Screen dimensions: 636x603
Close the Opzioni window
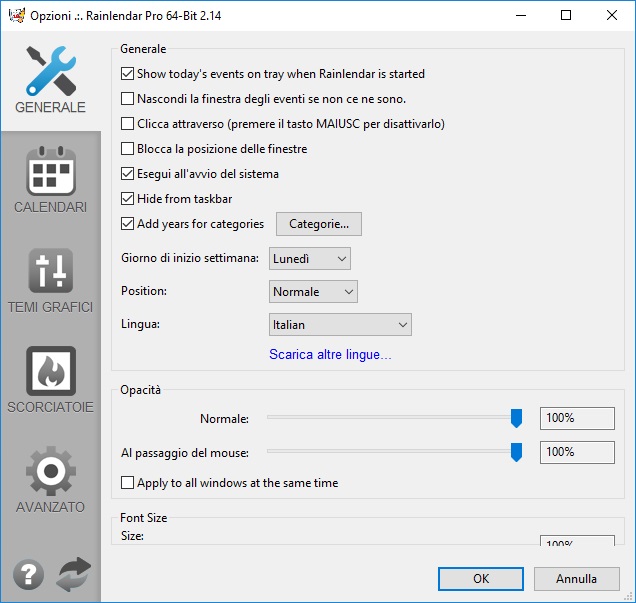pos(612,15)
